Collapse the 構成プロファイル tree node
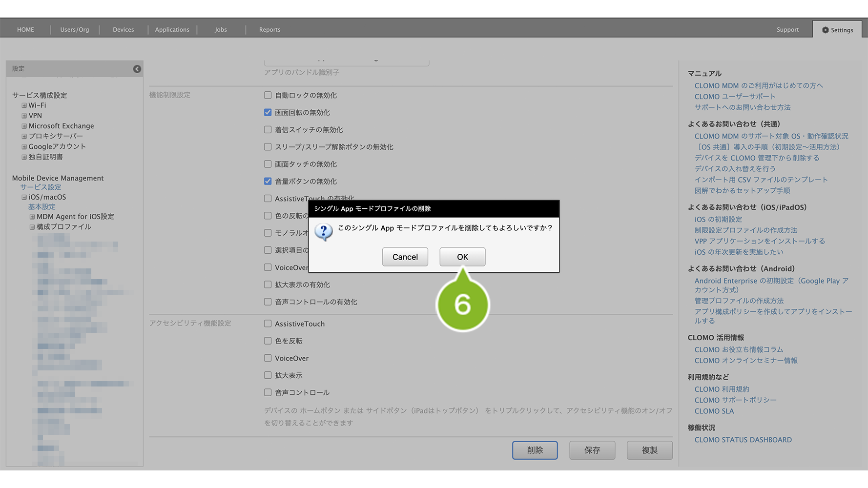The height and width of the screenshot is (488, 868). click(32, 227)
